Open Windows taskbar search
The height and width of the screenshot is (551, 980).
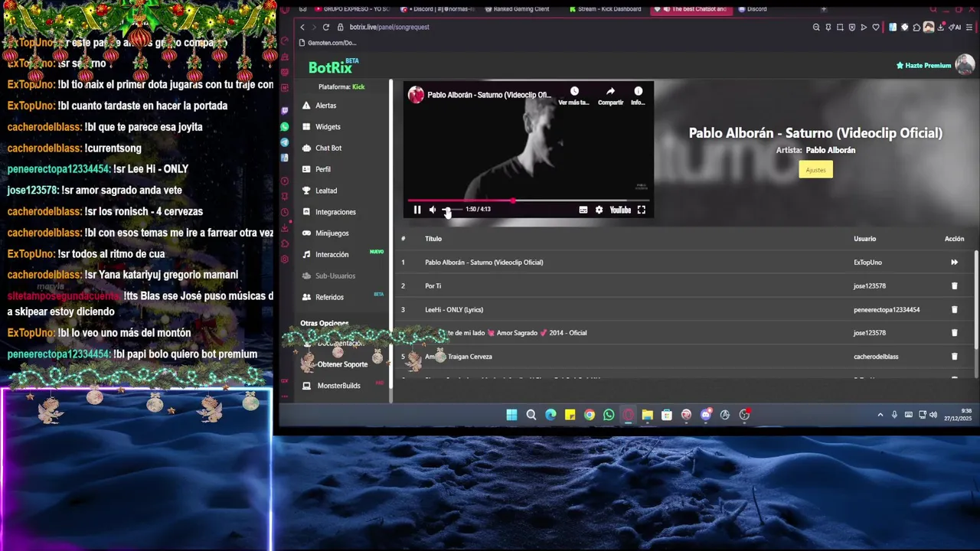click(x=531, y=415)
